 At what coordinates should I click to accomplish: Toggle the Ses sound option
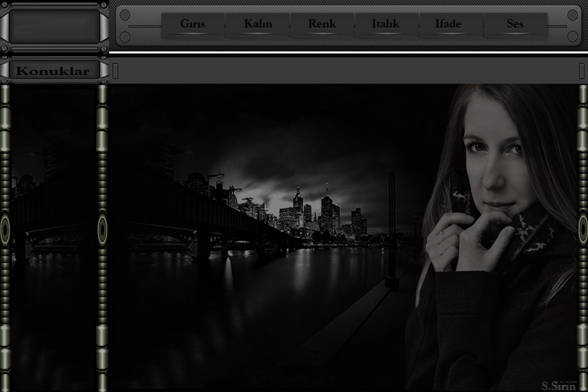pos(515,24)
